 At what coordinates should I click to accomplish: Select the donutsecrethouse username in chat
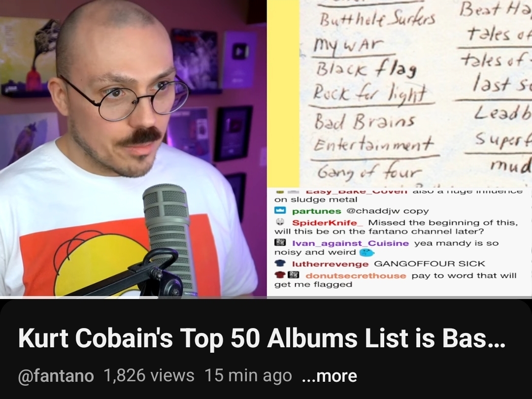point(356,275)
